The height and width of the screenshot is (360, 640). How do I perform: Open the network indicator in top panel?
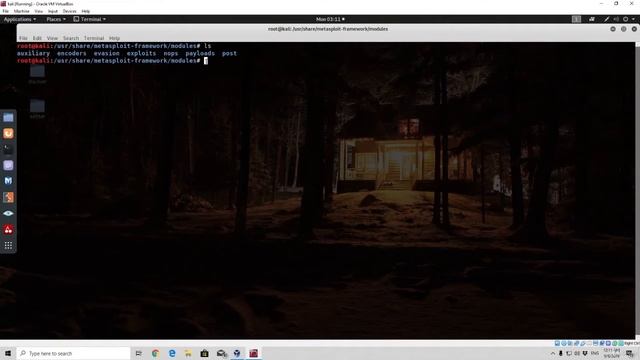[x=592, y=19]
